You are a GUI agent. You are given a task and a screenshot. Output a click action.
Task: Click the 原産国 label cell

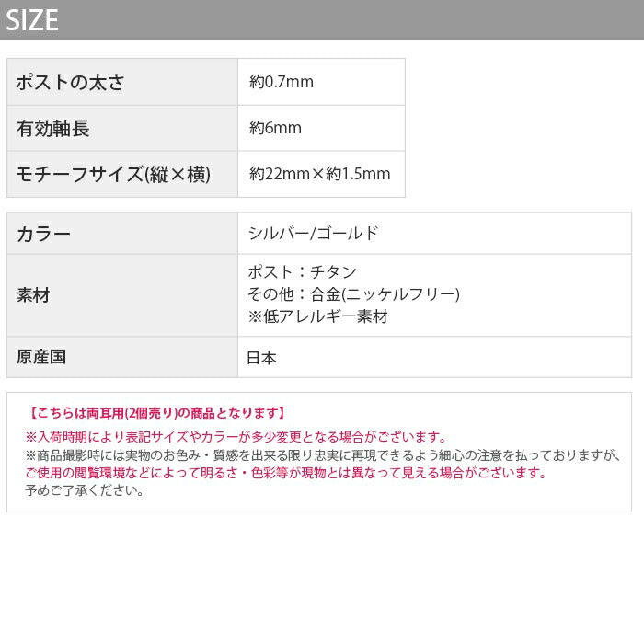pos(41,357)
